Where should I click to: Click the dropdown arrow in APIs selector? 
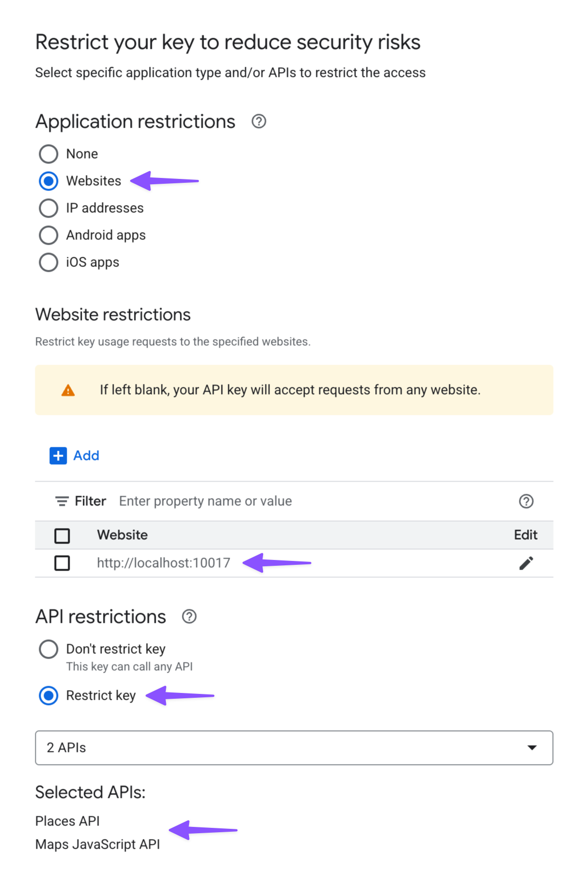click(x=532, y=748)
